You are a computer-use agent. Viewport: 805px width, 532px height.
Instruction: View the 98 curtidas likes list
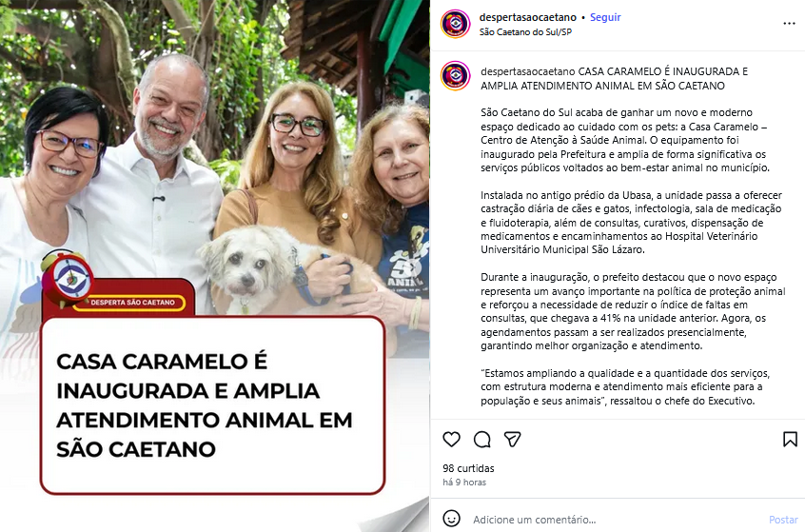(468, 468)
